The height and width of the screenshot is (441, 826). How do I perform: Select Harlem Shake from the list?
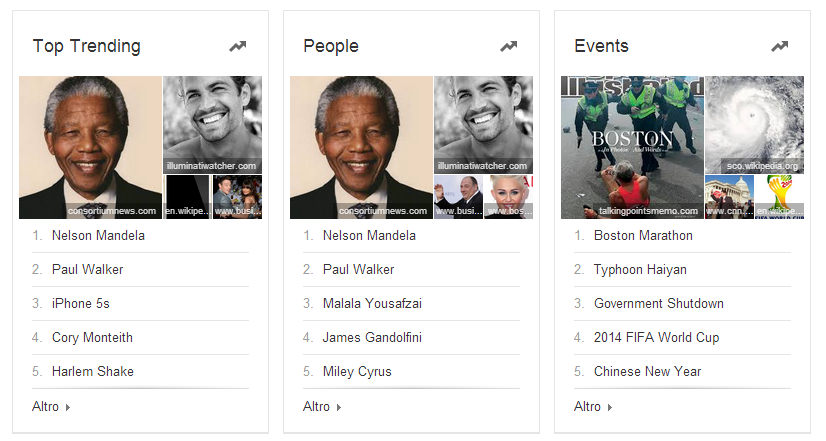pos(93,371)
